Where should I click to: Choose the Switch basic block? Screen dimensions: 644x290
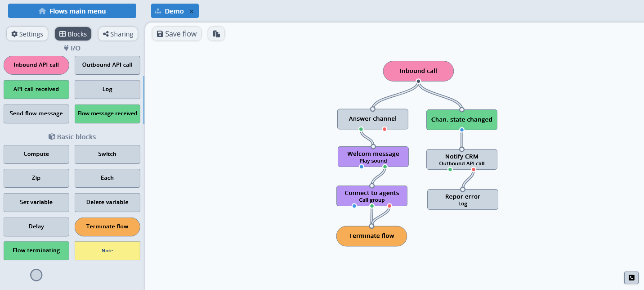tap(107, 154)
